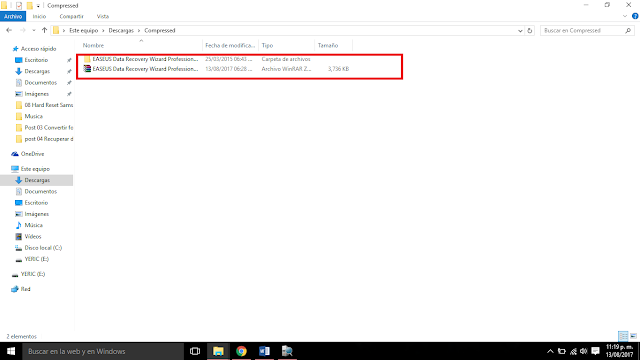Select highlighted Descargas under Este equipo
640x360 pixels.
pos(37,180)
